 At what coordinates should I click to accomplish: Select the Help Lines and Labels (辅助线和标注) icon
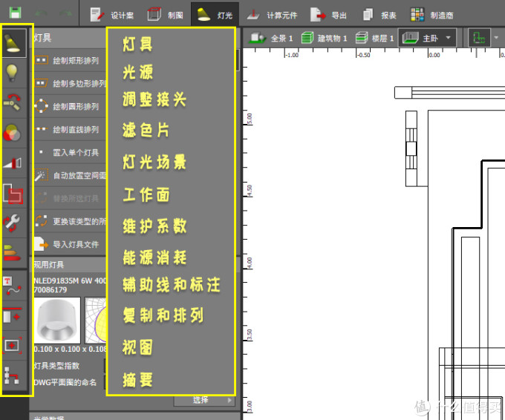tap(14, 287)
